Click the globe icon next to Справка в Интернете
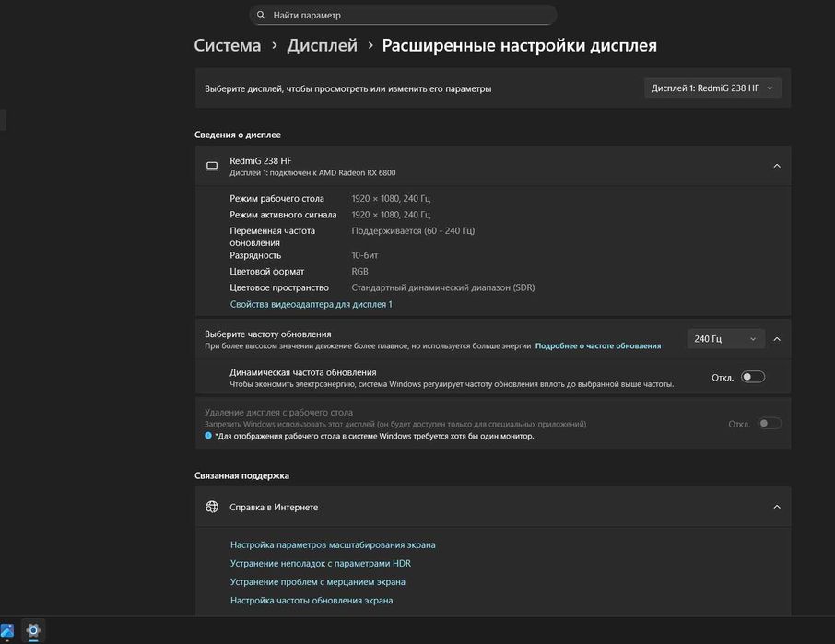This screenshot has height=644, width=835. coord(212,507)
